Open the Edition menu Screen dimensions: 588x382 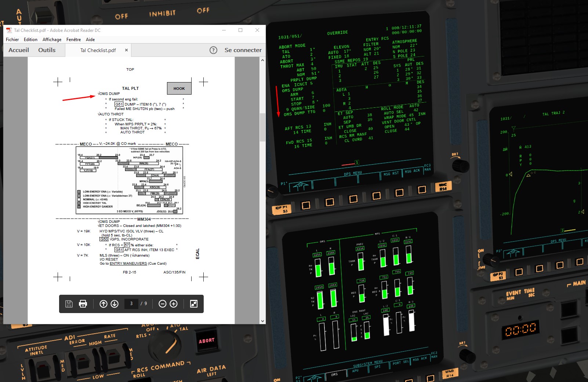tap(30, 40)
